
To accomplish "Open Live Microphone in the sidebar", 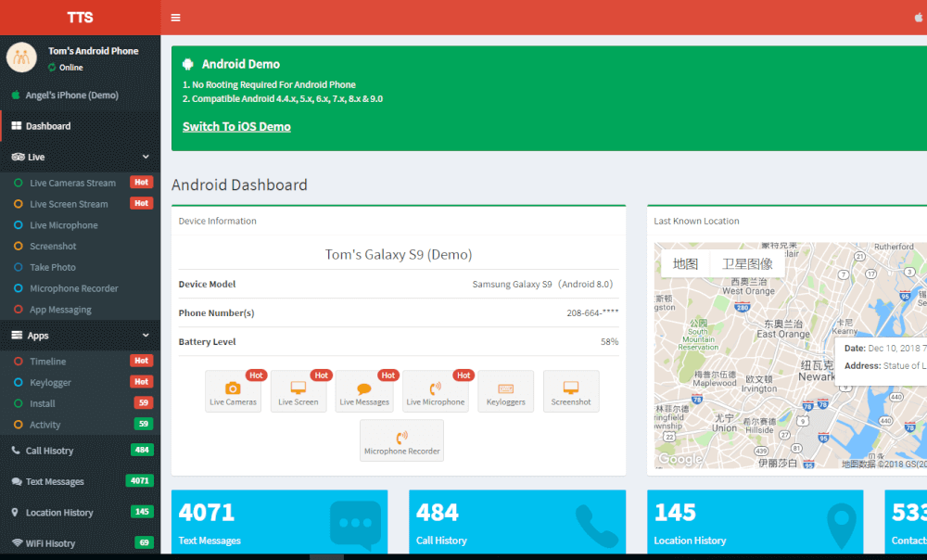I will 81,225.
